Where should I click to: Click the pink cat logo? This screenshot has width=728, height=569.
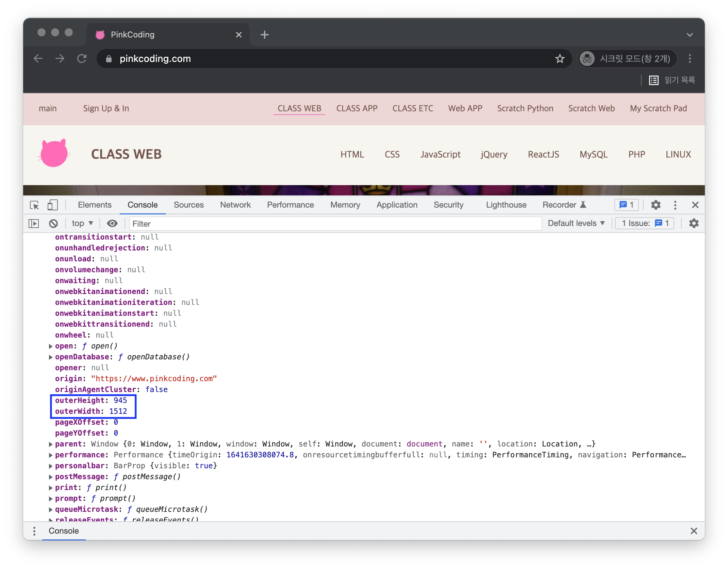click(x=54, y=153)
